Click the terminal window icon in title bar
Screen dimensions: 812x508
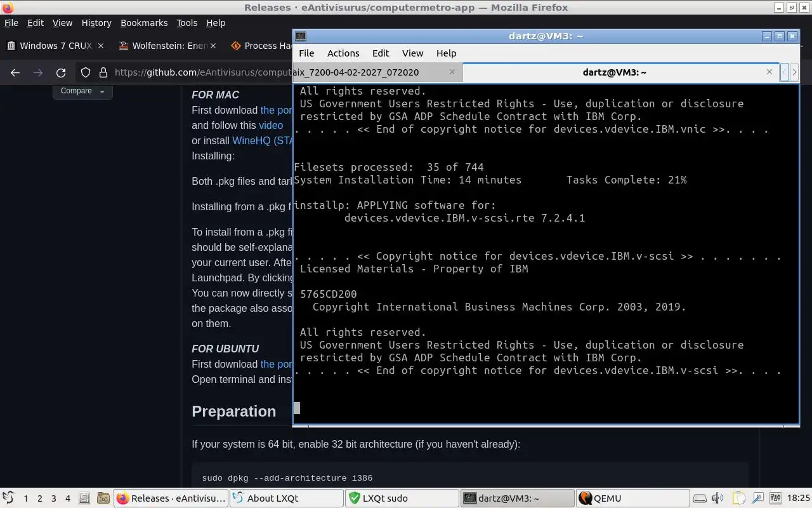[301, 36]
